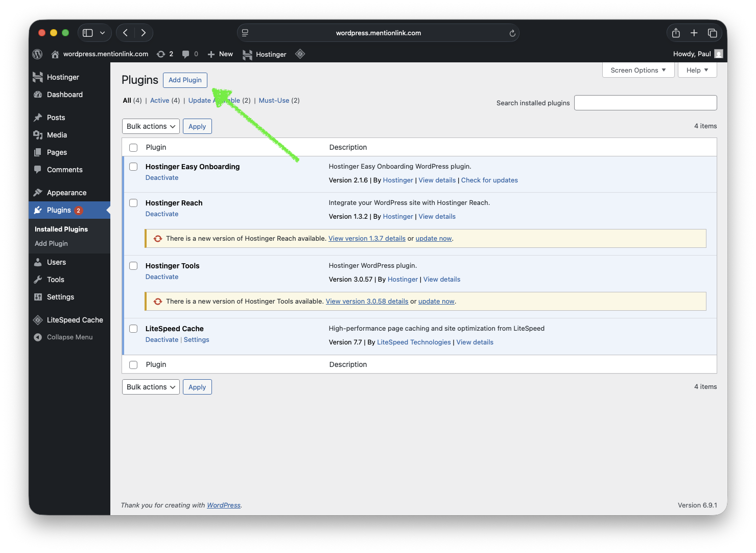
Task: Deactivate the Hostinger Tools plugin
Action: (161, 276)
